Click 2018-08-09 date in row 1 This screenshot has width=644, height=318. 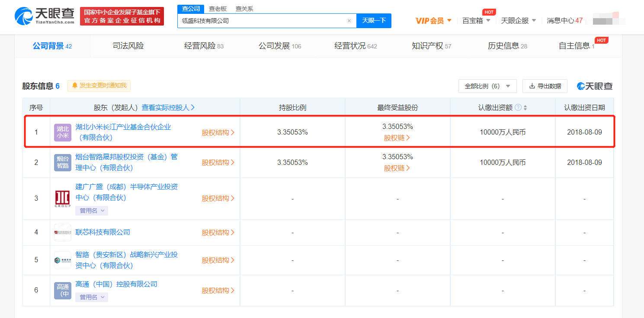point(584,132)
